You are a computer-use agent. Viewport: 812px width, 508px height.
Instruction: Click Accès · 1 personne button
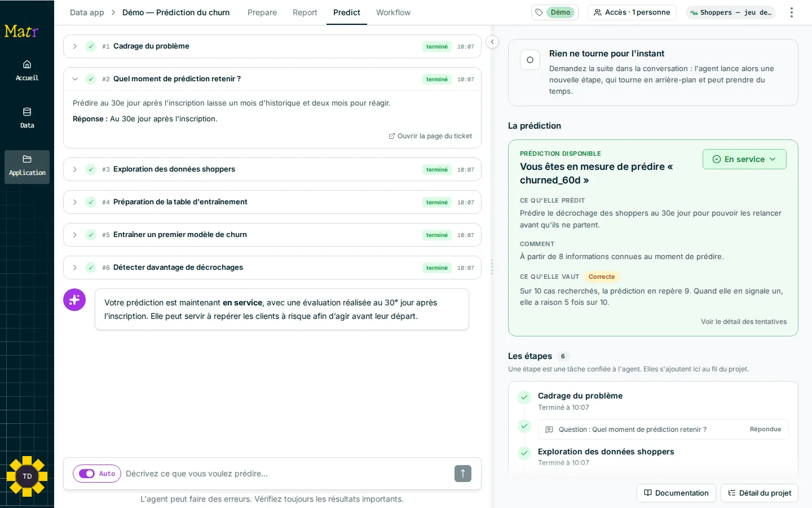pos(632,12)
